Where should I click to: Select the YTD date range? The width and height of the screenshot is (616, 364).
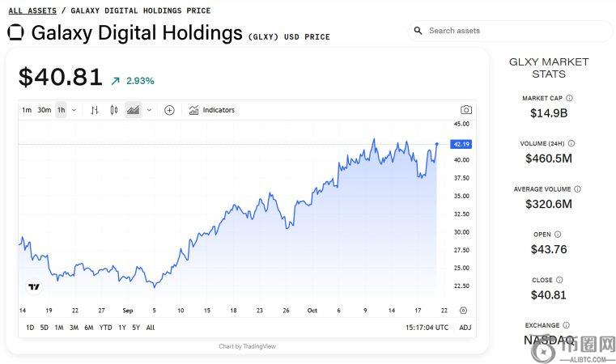(x=106, y=328)
